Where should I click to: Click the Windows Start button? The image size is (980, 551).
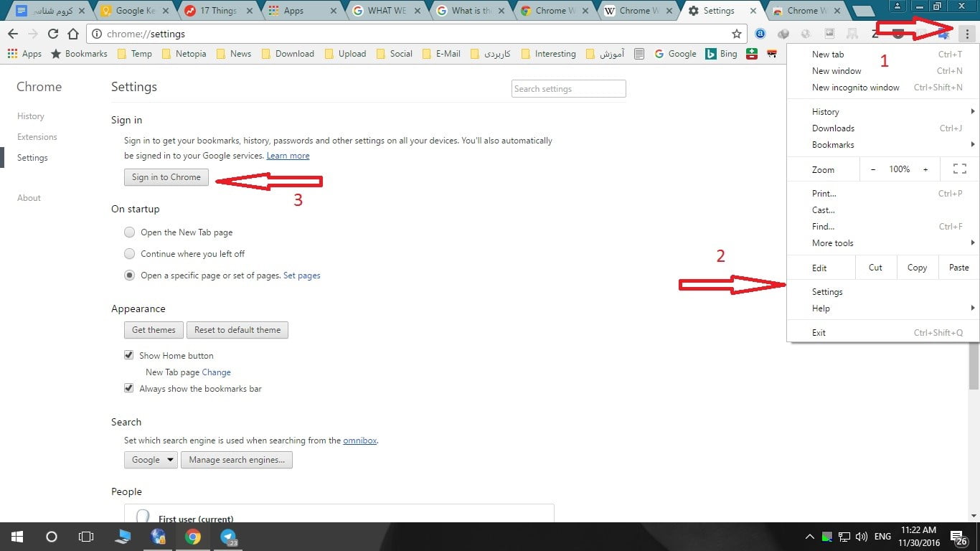pyautogui.click(x=17, y=537)
